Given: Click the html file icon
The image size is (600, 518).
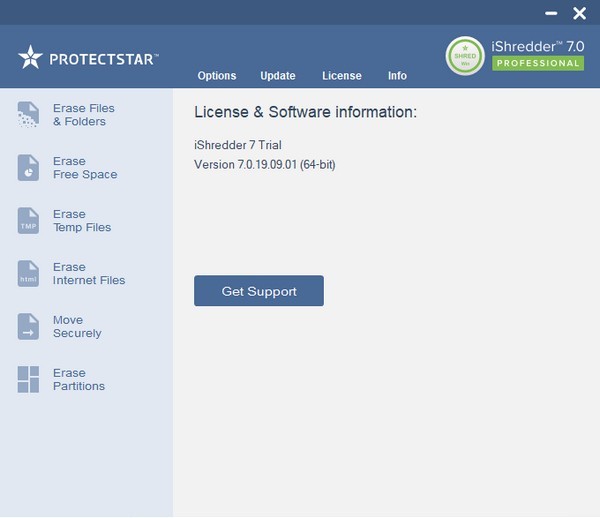Looking at the screenshot, I should (x=28, y=274).
